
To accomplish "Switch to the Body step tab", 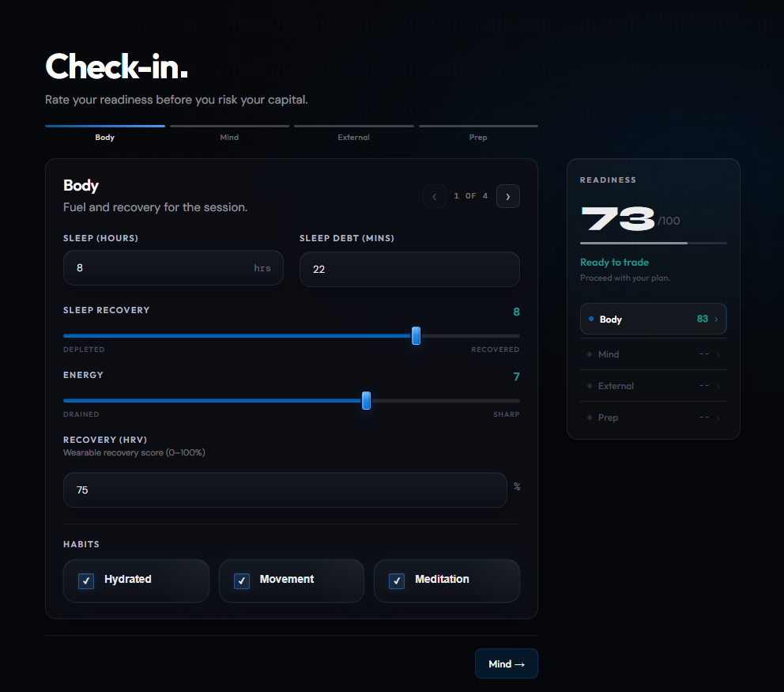I will 105,133.
